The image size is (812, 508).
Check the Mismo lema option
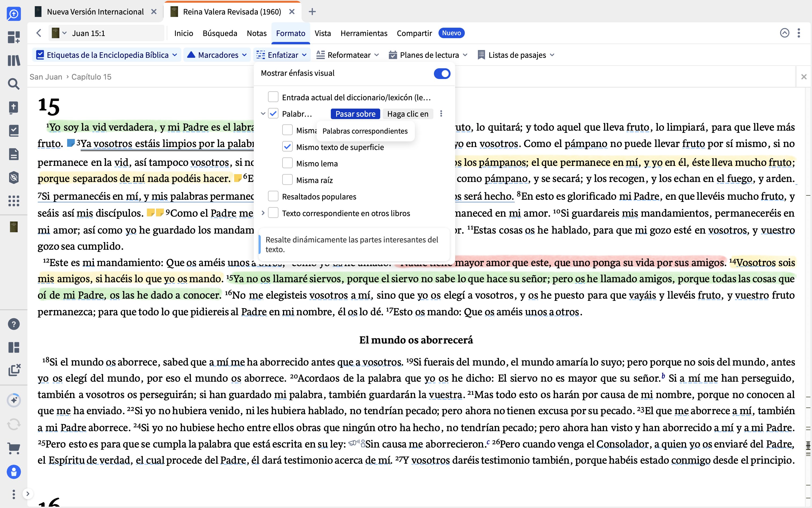(x=287, y=163)
